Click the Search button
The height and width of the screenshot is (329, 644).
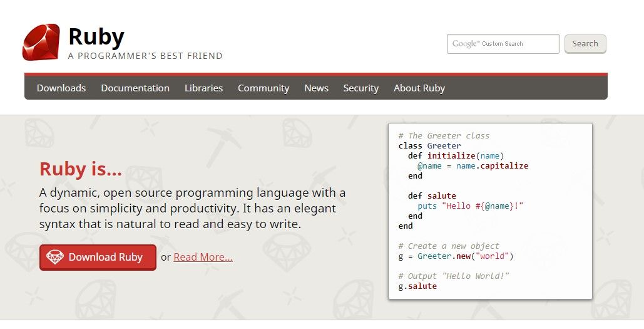click(585, 44)
